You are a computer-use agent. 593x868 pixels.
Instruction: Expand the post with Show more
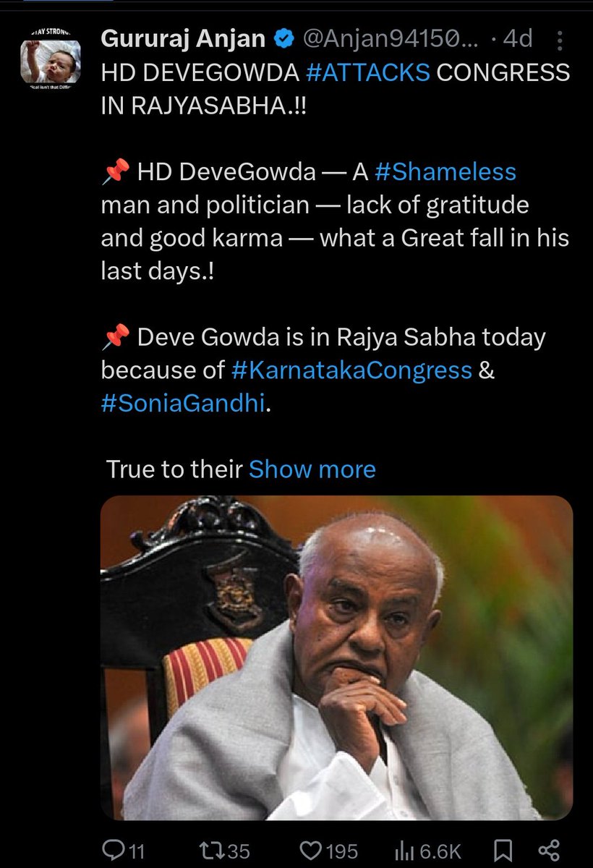312,469
